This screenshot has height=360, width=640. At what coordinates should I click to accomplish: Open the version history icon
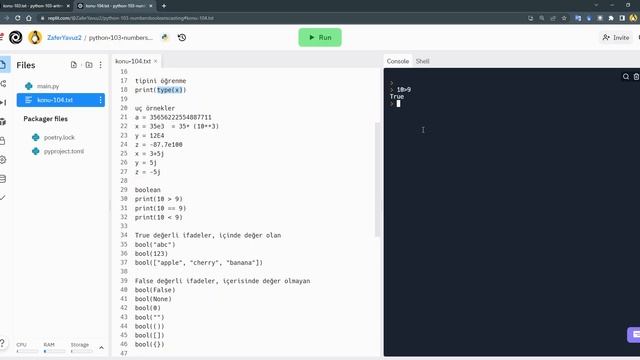tap(182, 38)
